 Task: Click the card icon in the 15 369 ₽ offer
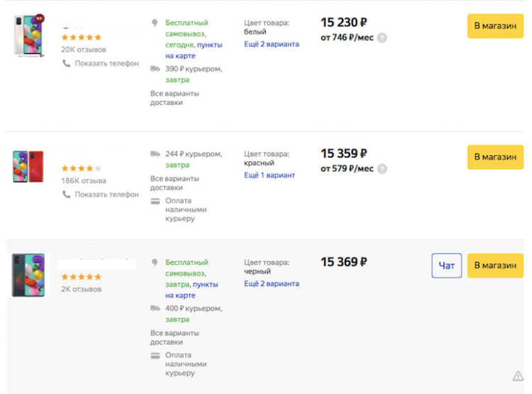point(155,356)
